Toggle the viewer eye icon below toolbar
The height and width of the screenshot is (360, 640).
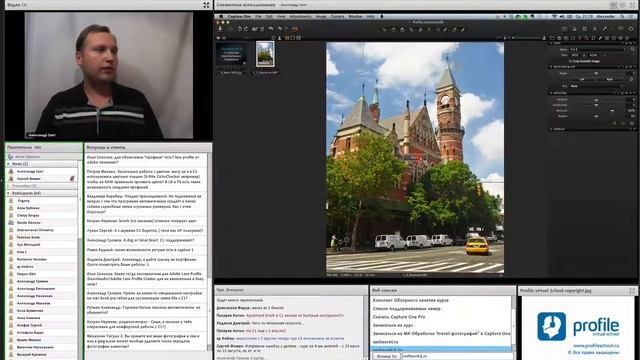click(x=218, y=38)
